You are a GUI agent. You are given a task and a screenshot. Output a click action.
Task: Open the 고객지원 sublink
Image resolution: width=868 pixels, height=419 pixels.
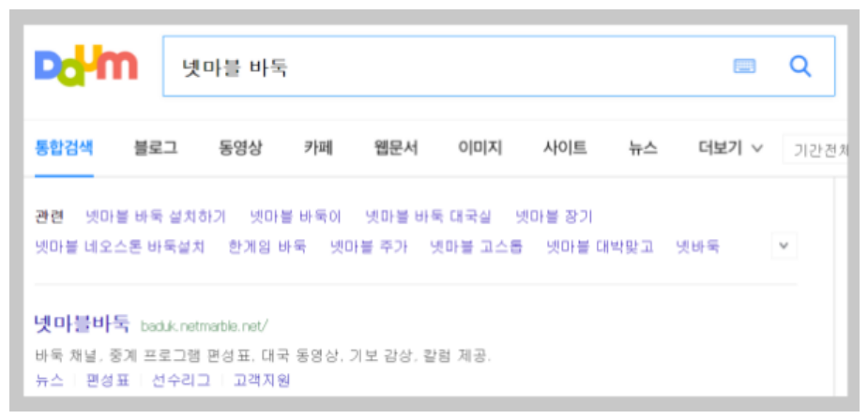click(x=262, y=381)
